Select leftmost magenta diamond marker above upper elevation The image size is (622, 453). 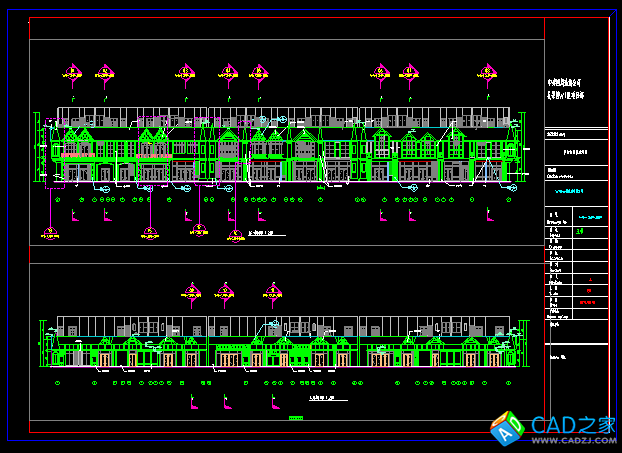pyautogui.click(x=72, y=71)
